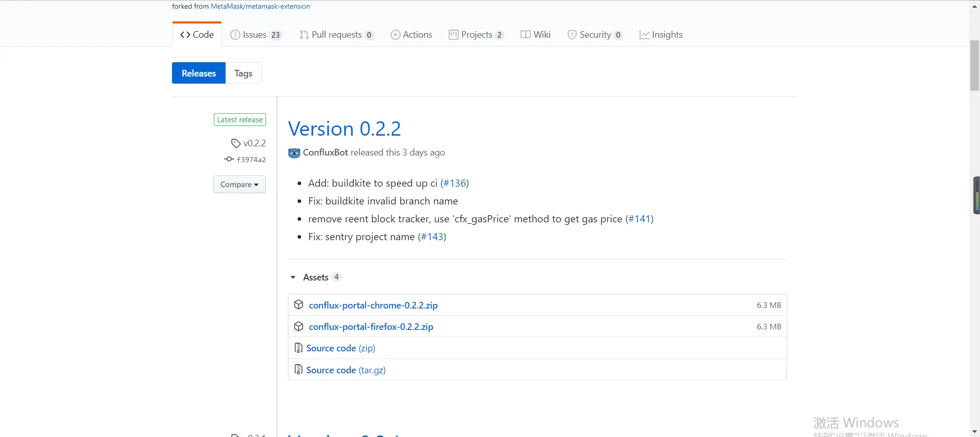Click the tag icon beside v0.2.2

(x=236, y=143)
